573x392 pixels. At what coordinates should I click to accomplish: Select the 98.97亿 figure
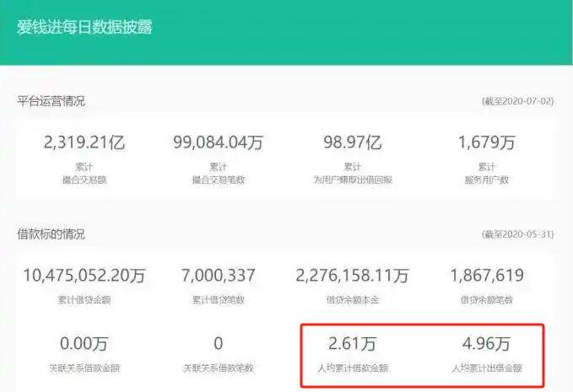[352, 142]
